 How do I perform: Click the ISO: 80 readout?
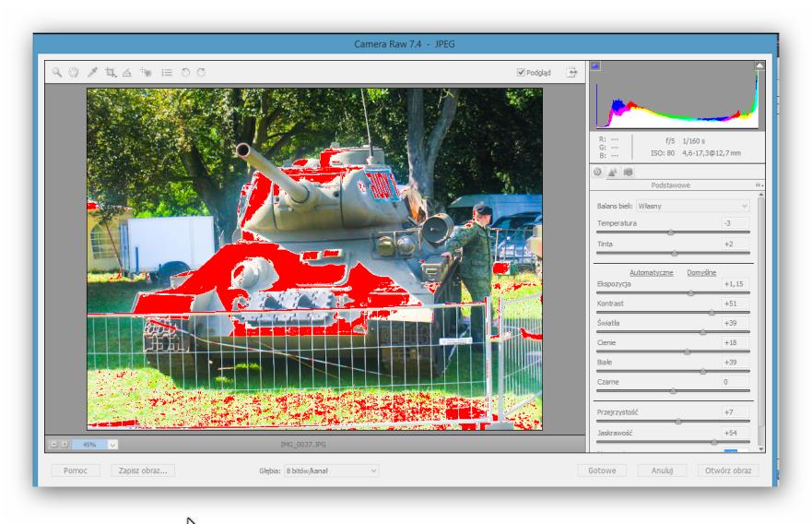pyautogui.click(x=663, y=153)
